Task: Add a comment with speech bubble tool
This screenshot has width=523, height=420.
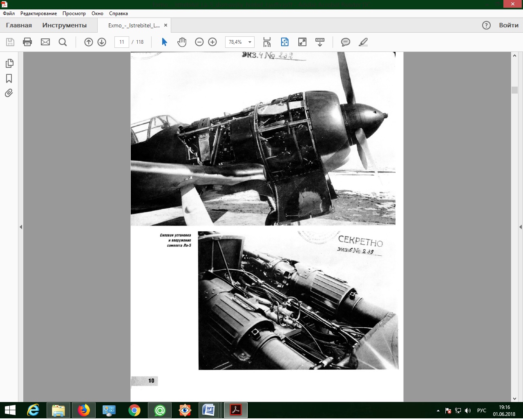Action: 346,42
